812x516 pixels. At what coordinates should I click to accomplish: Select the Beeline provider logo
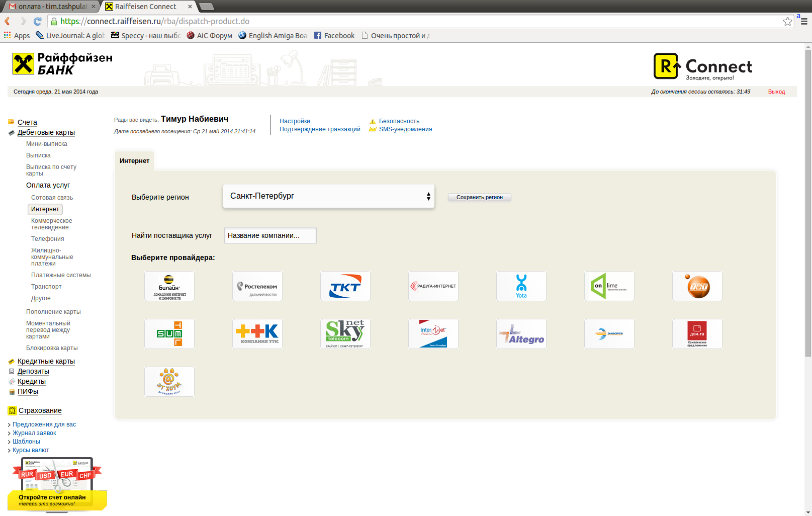tap(169, 286)
